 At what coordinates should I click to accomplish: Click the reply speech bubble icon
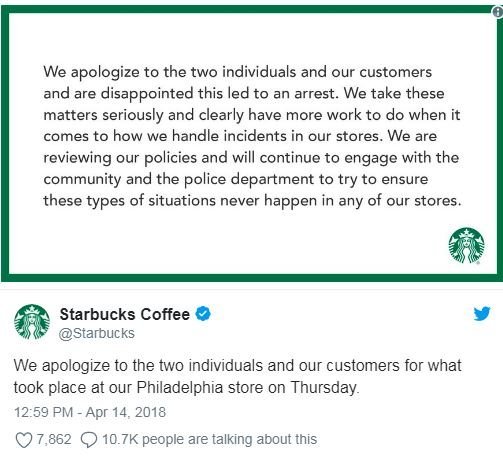(x=89, y=440)
